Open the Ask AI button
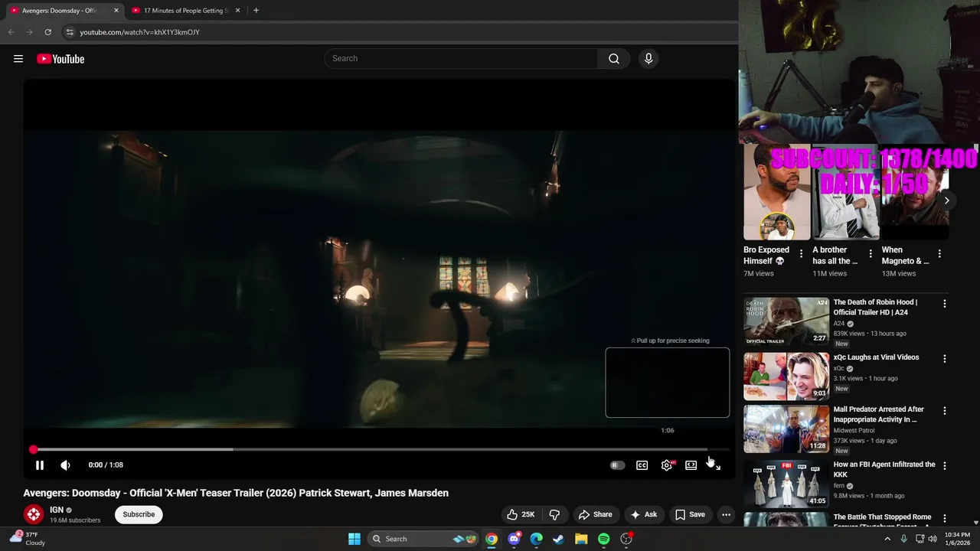 coord(644,514)
